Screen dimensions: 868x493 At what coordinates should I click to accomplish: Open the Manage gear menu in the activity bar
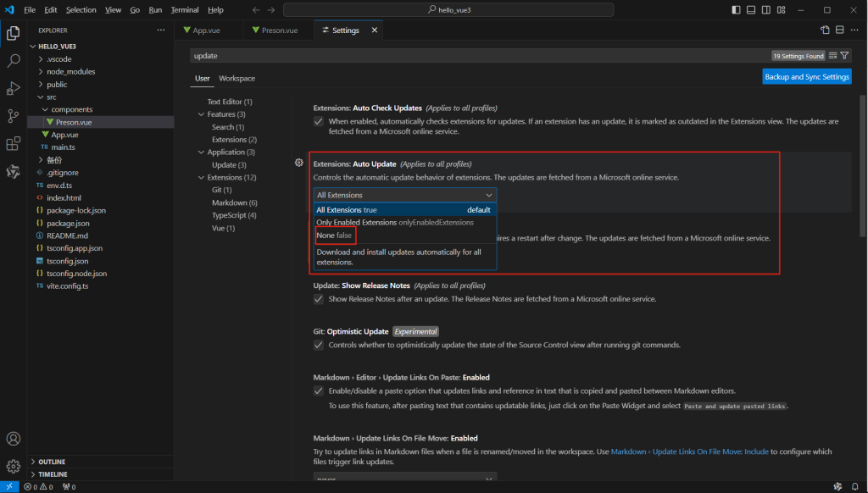tap(14, 467)
